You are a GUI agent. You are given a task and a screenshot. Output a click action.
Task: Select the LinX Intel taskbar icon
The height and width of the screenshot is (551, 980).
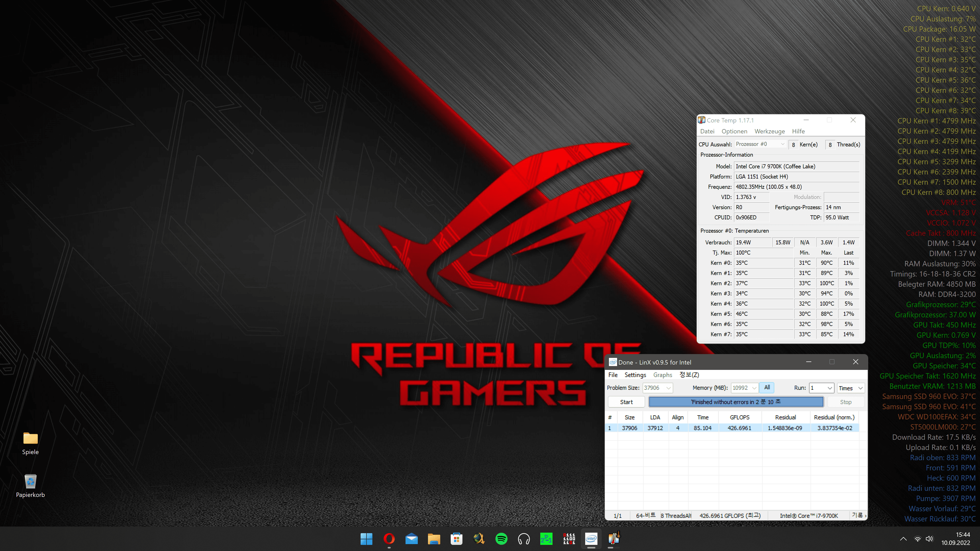[591, 539]
